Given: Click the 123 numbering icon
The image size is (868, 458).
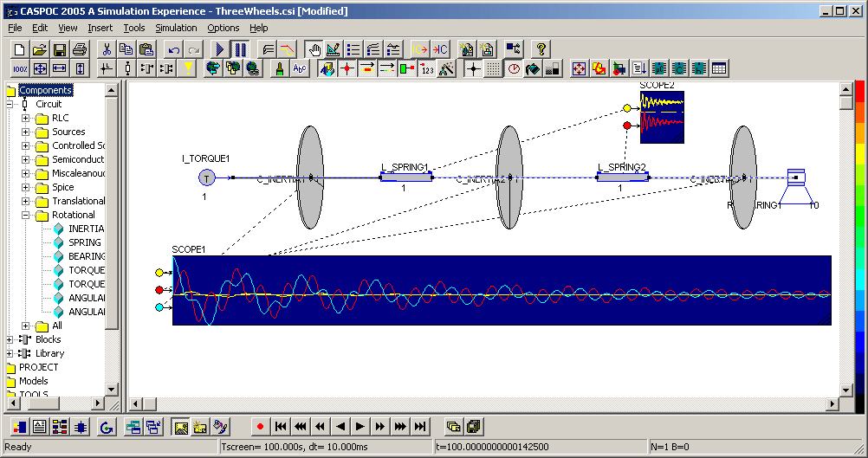Looking at the screenshot, I should point(427,68).
